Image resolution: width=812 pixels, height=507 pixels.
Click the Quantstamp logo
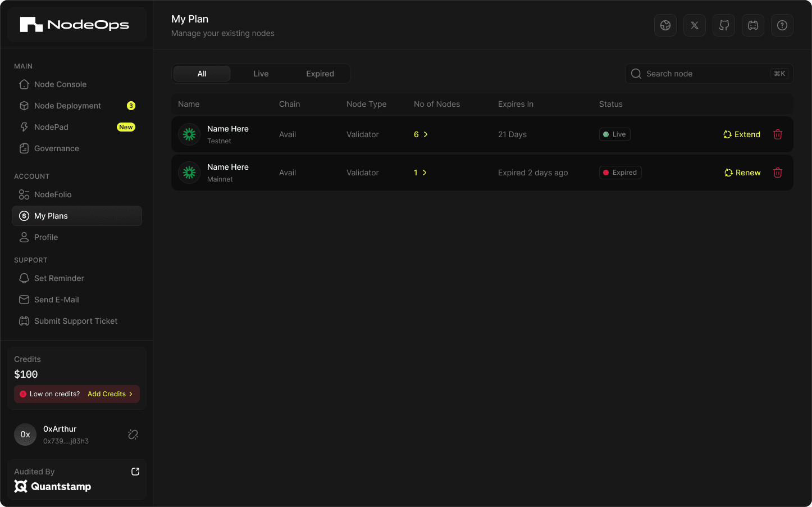pyautogui.click(x=53, y=486)
